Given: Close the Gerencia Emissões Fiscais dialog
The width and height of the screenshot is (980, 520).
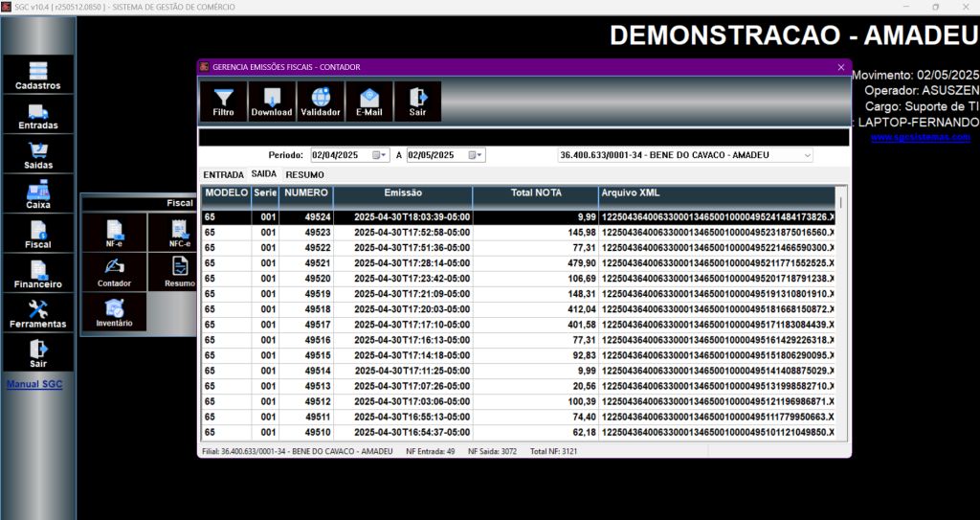Looking at the screenshot, I should (840, 67).
